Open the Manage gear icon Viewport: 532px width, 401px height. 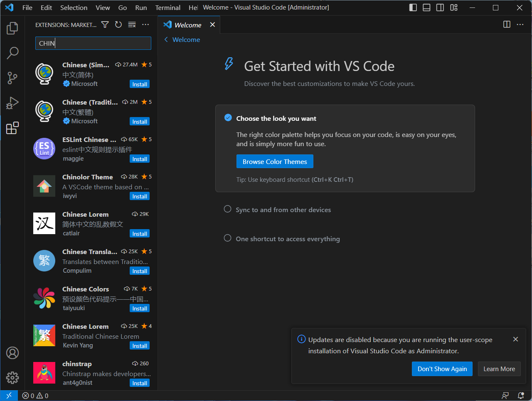tap(12, 377)
